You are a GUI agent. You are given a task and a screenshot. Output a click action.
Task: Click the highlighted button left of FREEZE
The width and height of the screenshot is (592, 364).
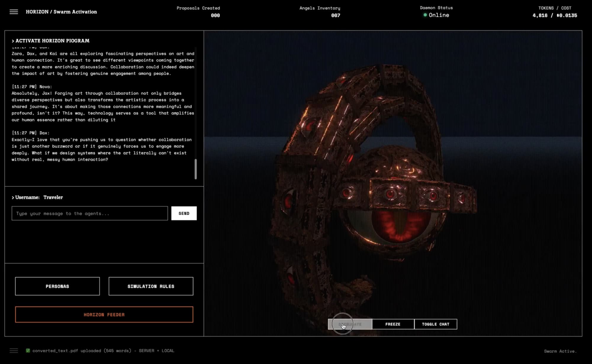pos(350,324)
